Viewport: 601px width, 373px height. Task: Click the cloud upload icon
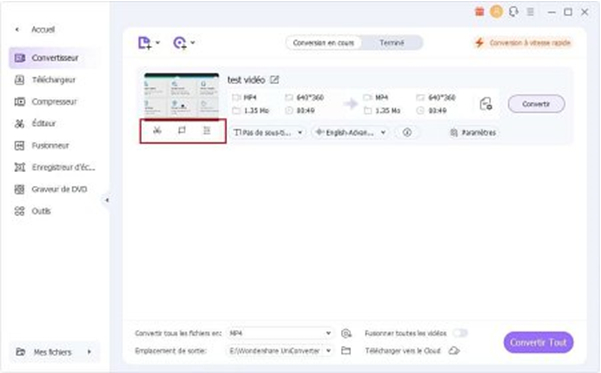pyautogui.click(x=454, y=350)
